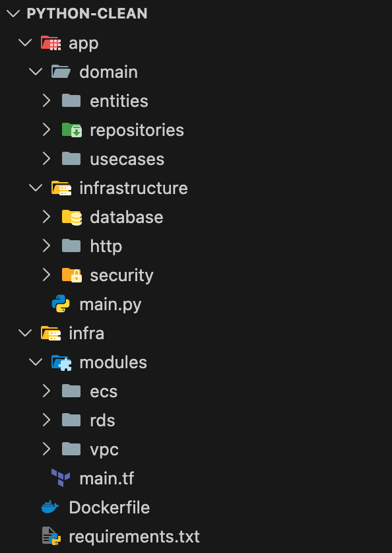
Task: Expand the ecs folder
Action: pyautogui.click(x=46, y=391)
